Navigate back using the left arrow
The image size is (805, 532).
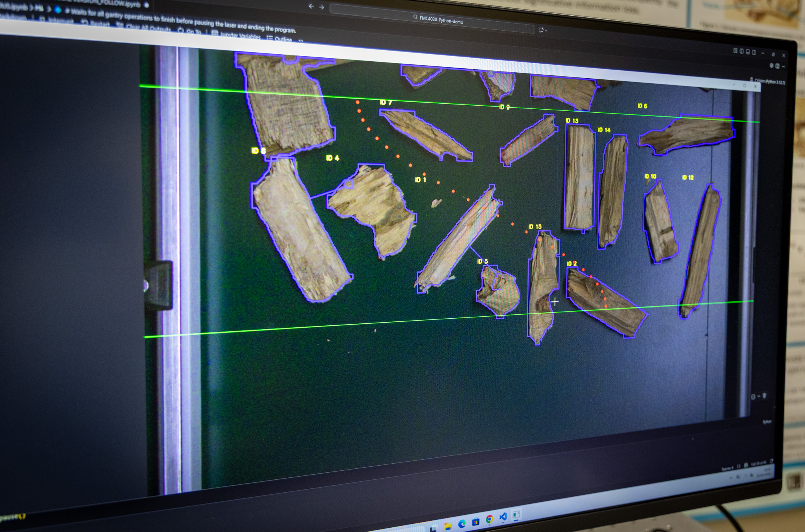311,6
